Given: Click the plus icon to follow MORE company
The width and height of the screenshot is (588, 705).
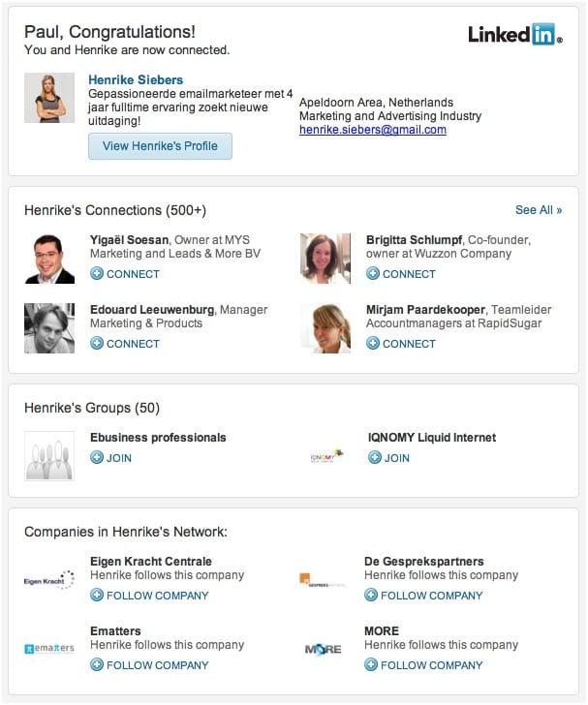Looking at the screenshot, I should tap(371, 664).
